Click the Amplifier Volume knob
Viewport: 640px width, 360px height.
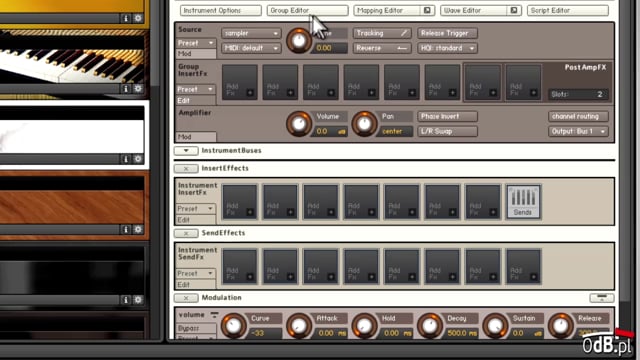pos(299,124)
